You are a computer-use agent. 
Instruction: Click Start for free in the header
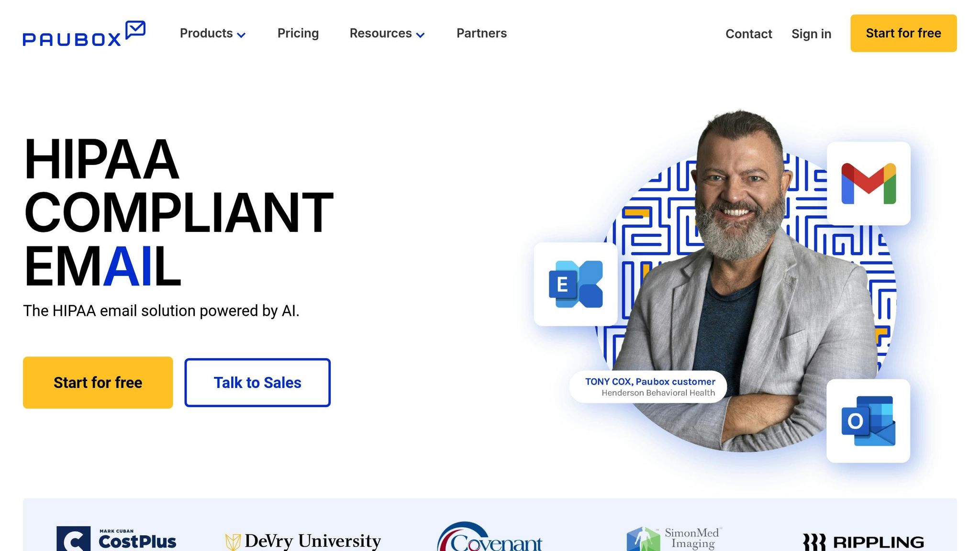coord(903,33)
